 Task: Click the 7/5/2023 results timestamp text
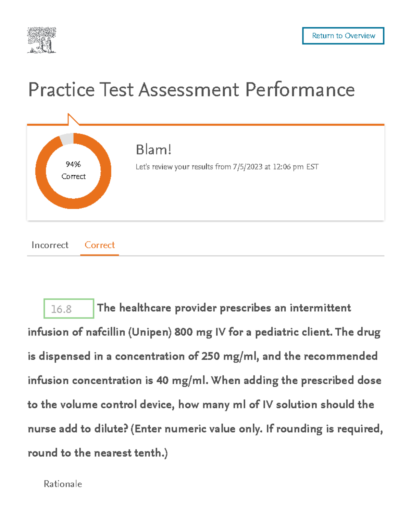[x=227, y=167]
